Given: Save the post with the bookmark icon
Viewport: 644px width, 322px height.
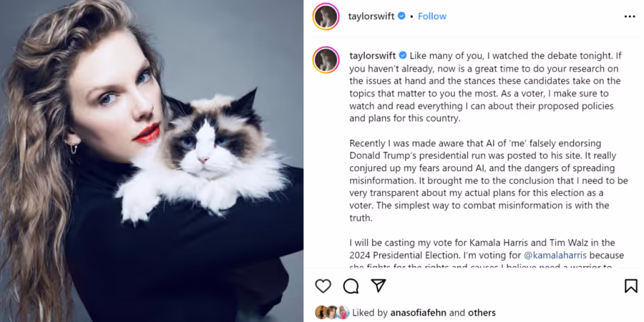Looking at the screenshot, I should 631,286.
